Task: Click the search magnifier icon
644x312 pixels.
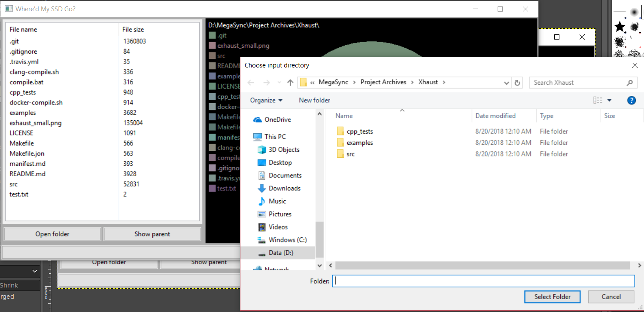Action: click(629, 83)
